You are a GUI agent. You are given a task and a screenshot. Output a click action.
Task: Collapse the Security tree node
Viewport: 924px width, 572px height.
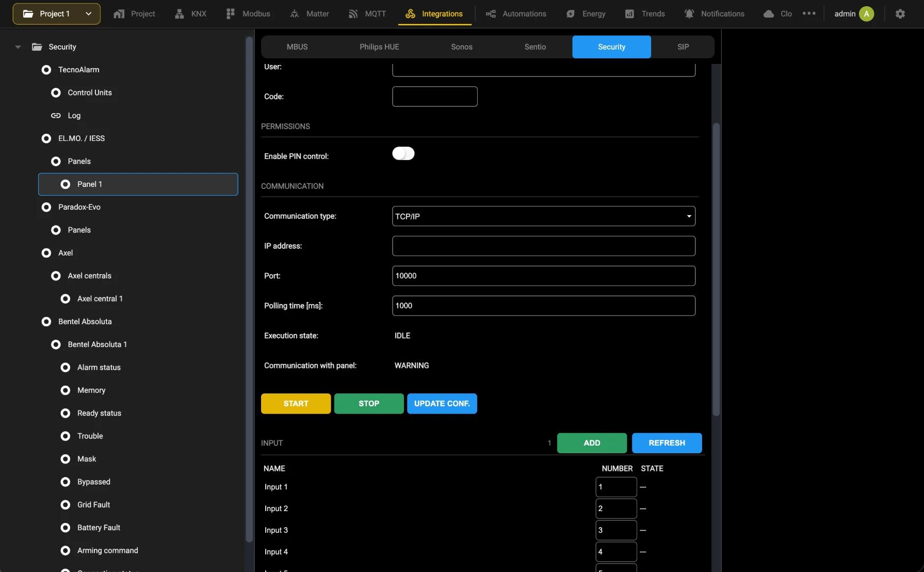click(18, 47)
